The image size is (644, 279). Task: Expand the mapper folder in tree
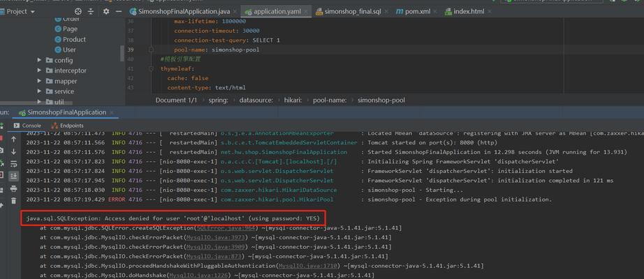(x=39, y=81)
